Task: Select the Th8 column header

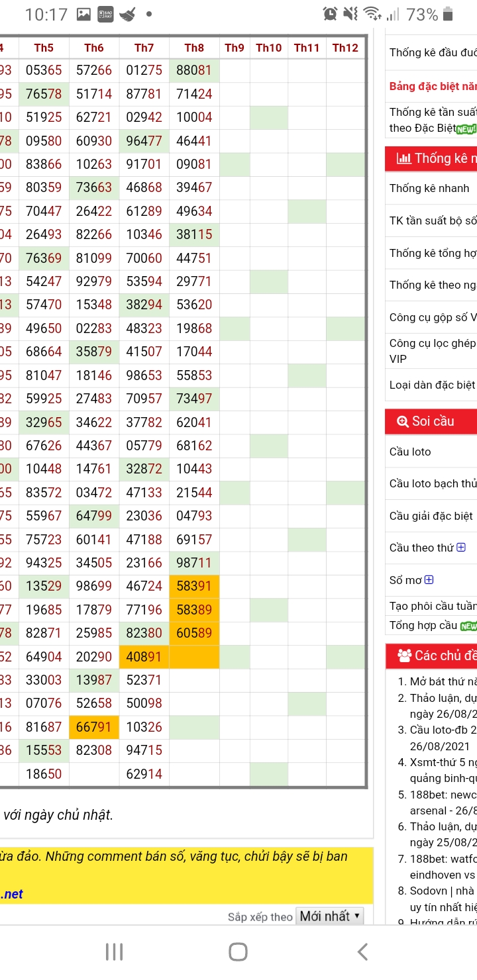Action: (194, 48)
